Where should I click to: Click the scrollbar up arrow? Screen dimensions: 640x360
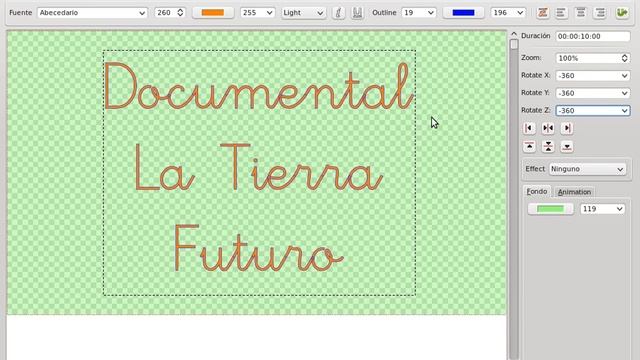click(x=514, y=34)
